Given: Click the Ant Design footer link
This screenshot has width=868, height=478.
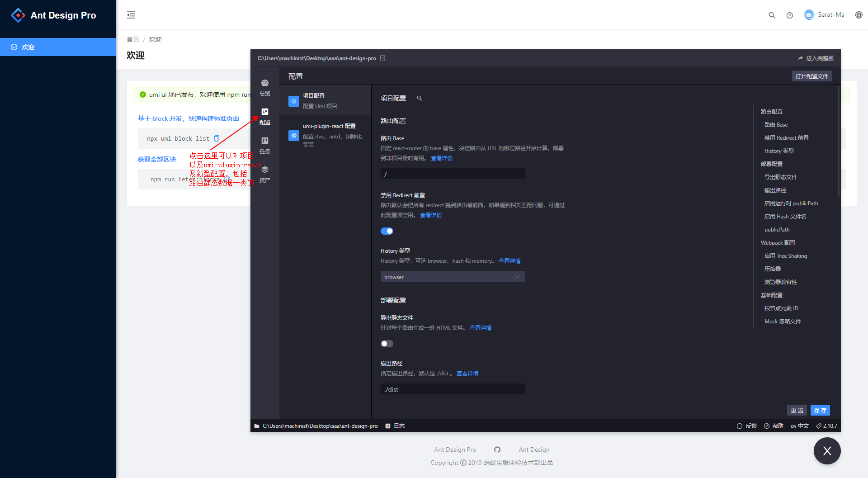Looking at the screenshot, I should [x=534, y=450].
